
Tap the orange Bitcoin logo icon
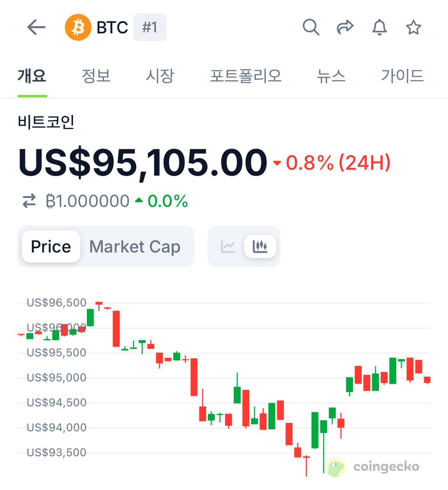tap(78, 27)
